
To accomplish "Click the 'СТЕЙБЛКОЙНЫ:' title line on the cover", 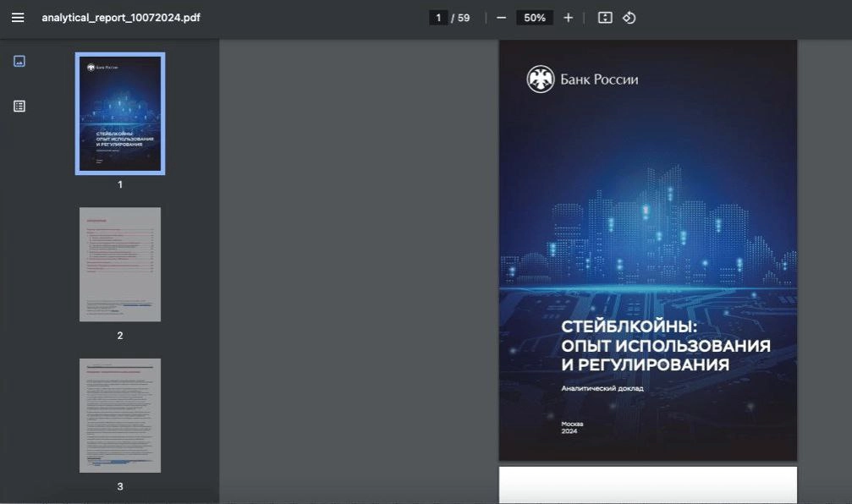I will coord(629,326).
